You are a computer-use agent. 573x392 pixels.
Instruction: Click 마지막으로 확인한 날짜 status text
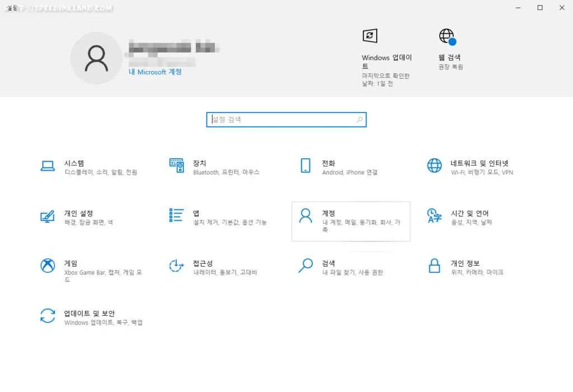point(386,79)
